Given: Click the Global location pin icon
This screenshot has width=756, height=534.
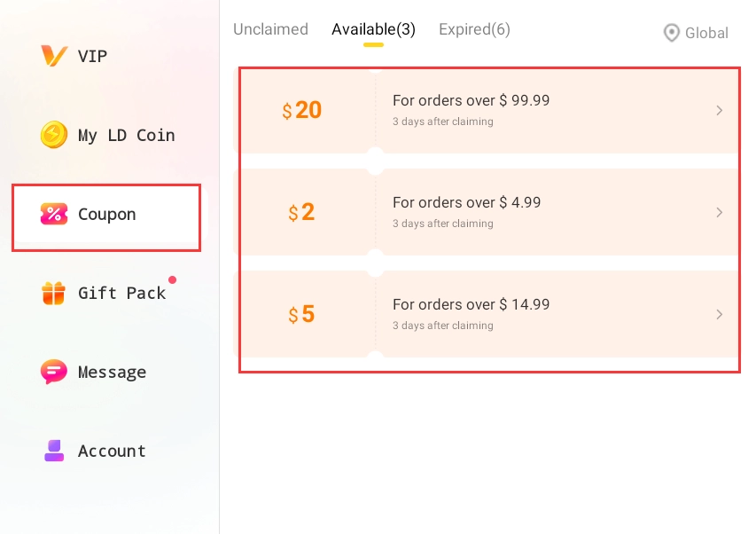Looking at the screenshot, I should 671,33.
